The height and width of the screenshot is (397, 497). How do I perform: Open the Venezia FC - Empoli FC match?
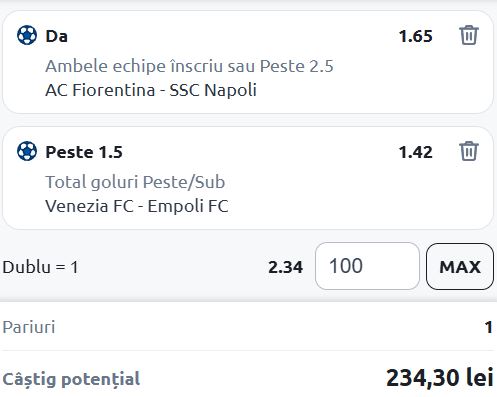(137, 206)
